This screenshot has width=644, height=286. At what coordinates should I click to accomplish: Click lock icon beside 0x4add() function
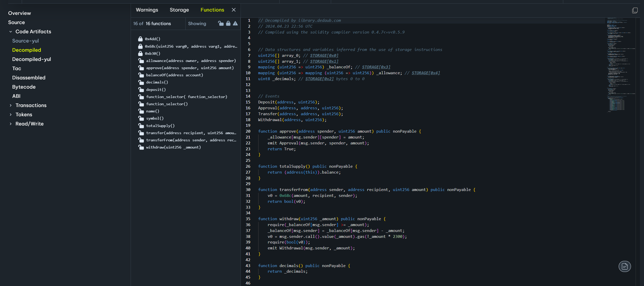(x=140, y=39)
